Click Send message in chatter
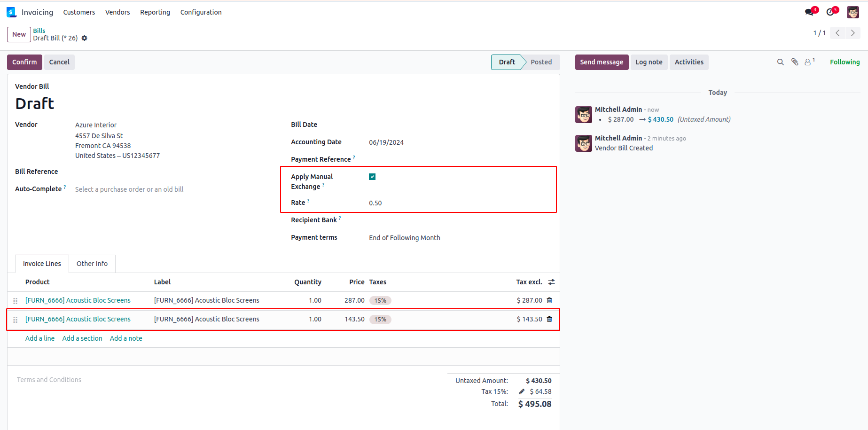 click(x=602, y=62)
